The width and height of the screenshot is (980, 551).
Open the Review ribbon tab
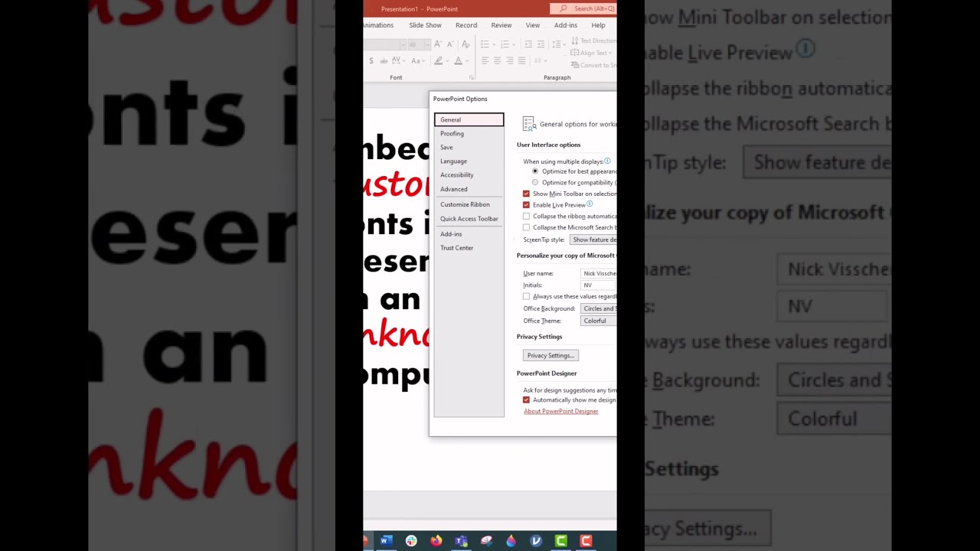(x=501, y=25)
